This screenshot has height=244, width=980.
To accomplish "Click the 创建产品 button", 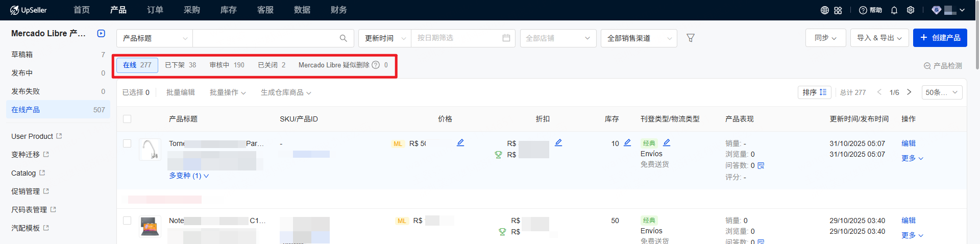I will coord(940,38).
